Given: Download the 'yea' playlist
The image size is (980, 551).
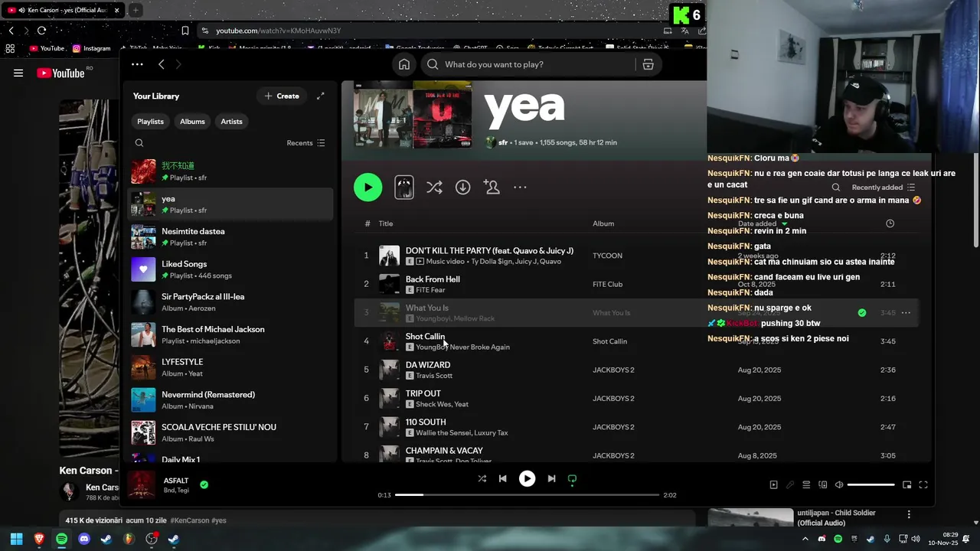Looking at the screenshot, I should coord(463,187).
